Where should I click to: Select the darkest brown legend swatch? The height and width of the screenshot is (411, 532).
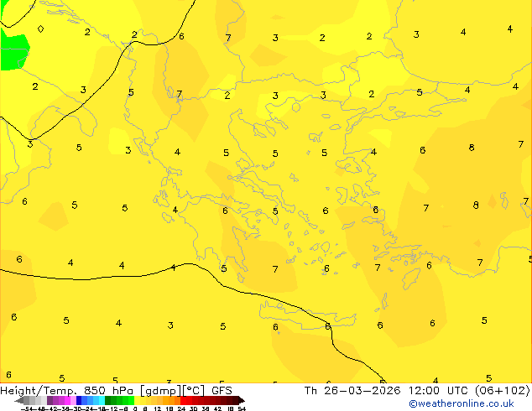point(235,400)
